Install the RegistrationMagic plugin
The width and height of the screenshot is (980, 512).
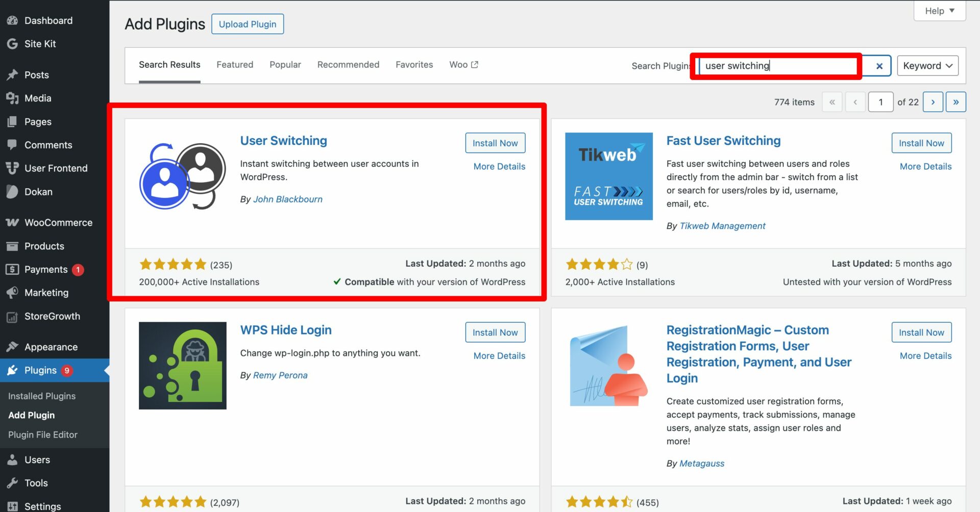(921, 332)
